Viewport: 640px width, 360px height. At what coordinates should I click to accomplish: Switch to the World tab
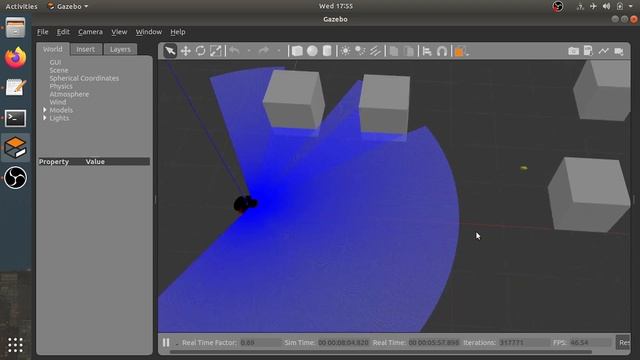click(x=53, y=49)
